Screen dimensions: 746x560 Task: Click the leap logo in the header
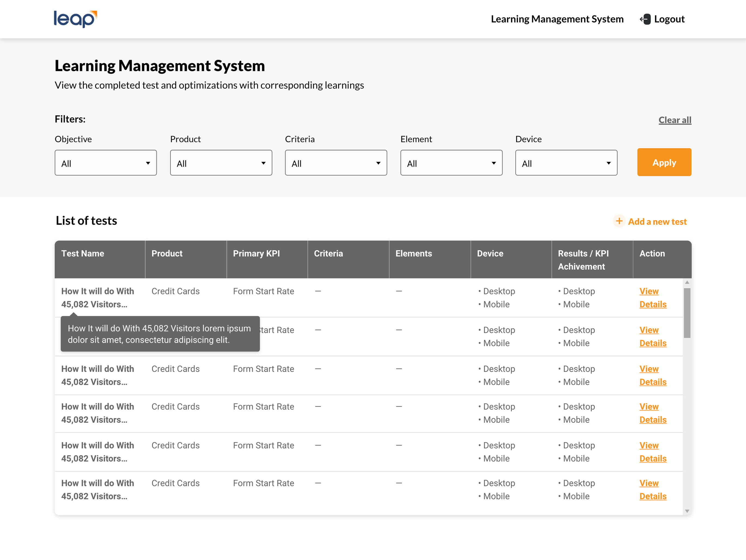(x=75, y=19)
